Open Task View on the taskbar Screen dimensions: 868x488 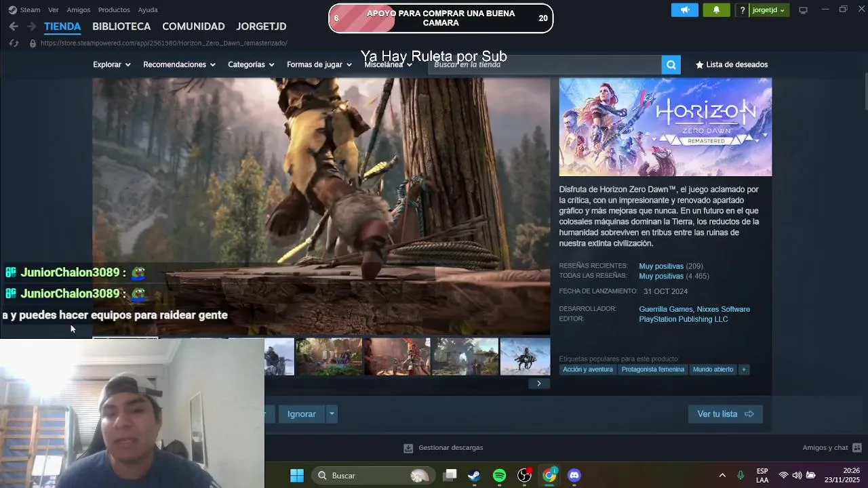tap(450, 475)
